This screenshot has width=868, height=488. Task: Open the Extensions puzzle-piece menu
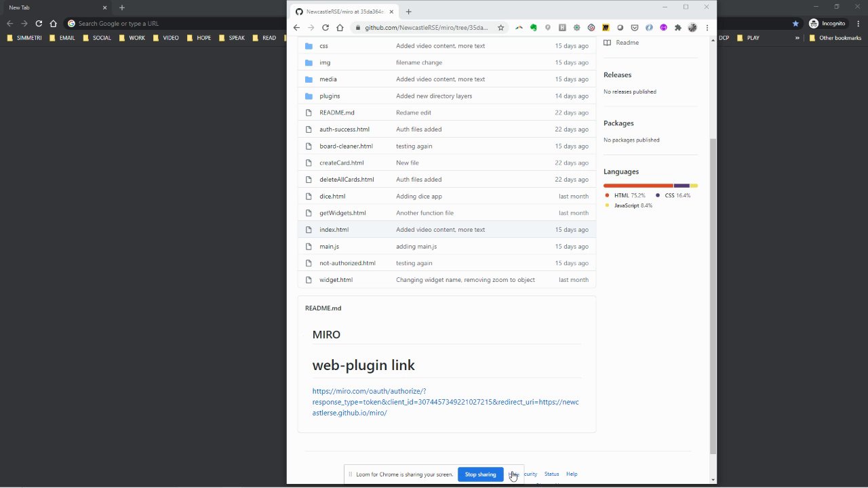[677, 28]
